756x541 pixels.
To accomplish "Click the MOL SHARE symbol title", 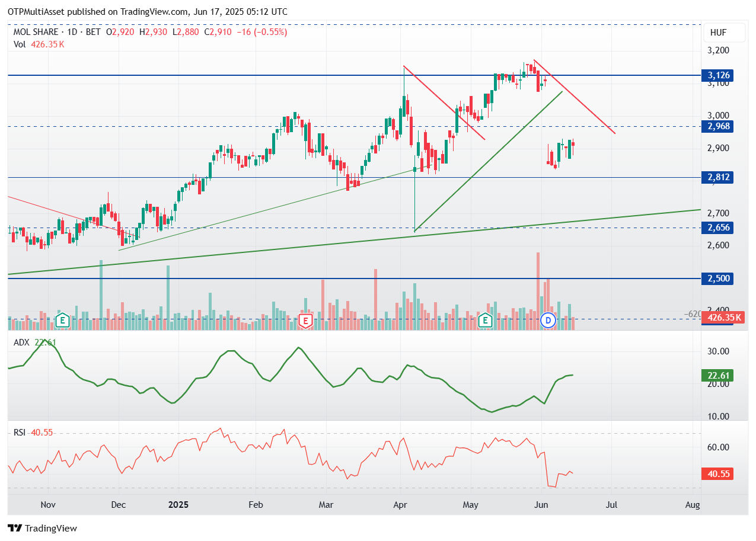I will point(37,32).
